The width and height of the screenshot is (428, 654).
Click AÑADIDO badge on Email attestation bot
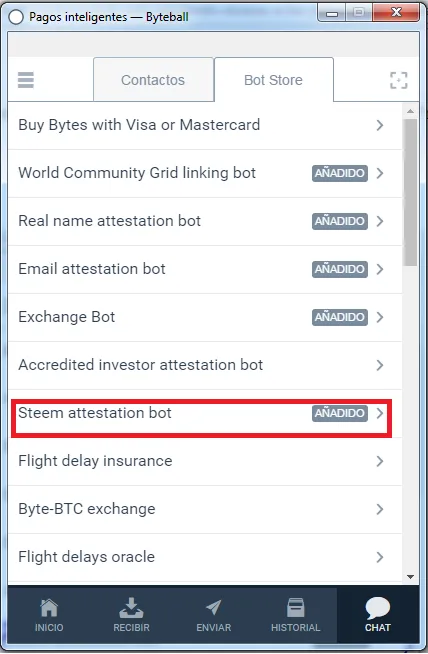click(340, 269)
